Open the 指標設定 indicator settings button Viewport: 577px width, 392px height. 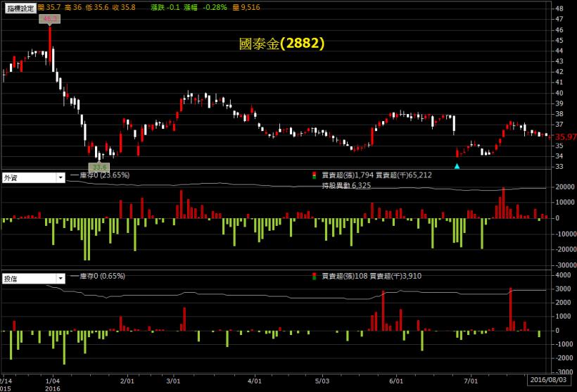pos(20,8)
